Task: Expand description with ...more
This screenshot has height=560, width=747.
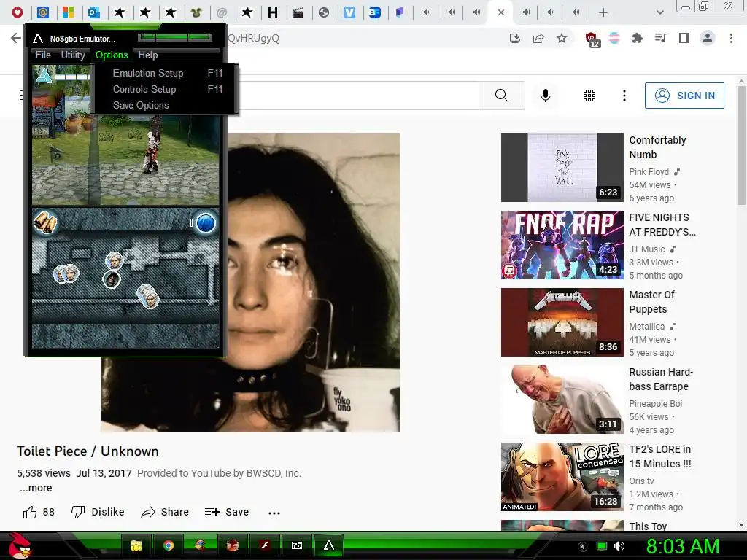Action: point(36,488)
